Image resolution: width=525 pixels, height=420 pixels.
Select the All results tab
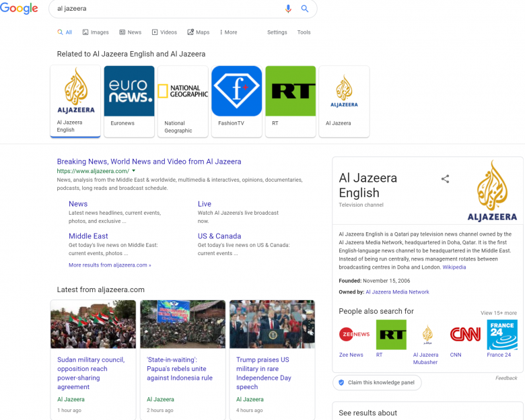(x=65, y=32)
